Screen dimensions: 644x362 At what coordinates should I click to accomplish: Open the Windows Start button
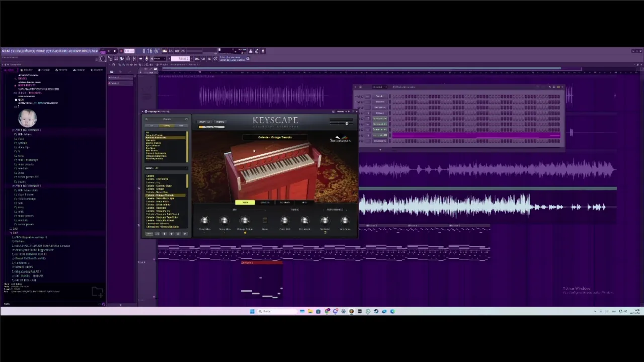[x=252, y=311]
